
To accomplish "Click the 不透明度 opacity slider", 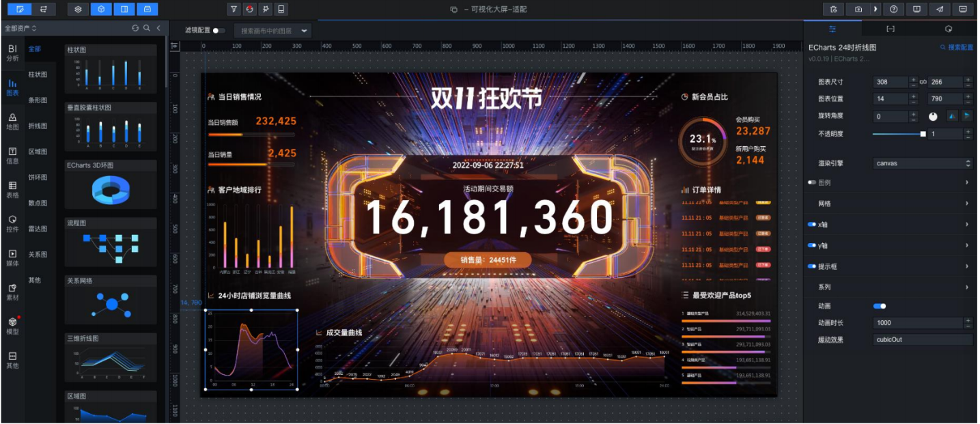I will pos(898,134).
